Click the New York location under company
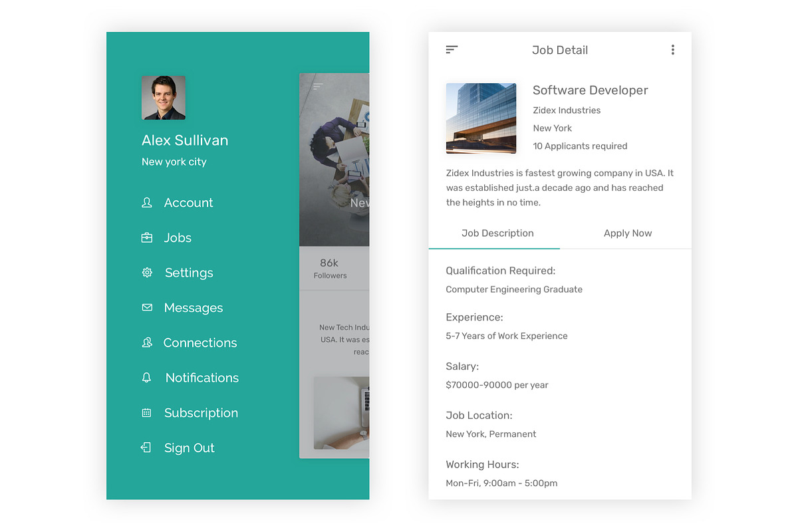Screen dimensions: 798x532 (x=553, y=128)
